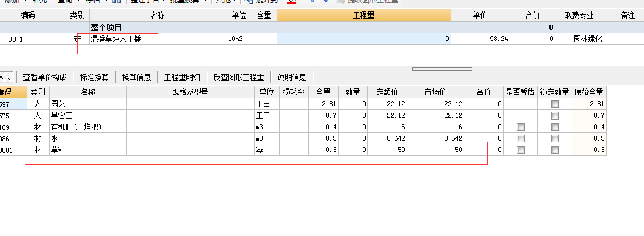This screenshot has height=236, width=644.
Task: Click the 取费专业 column header
Action: coord(580,16)
